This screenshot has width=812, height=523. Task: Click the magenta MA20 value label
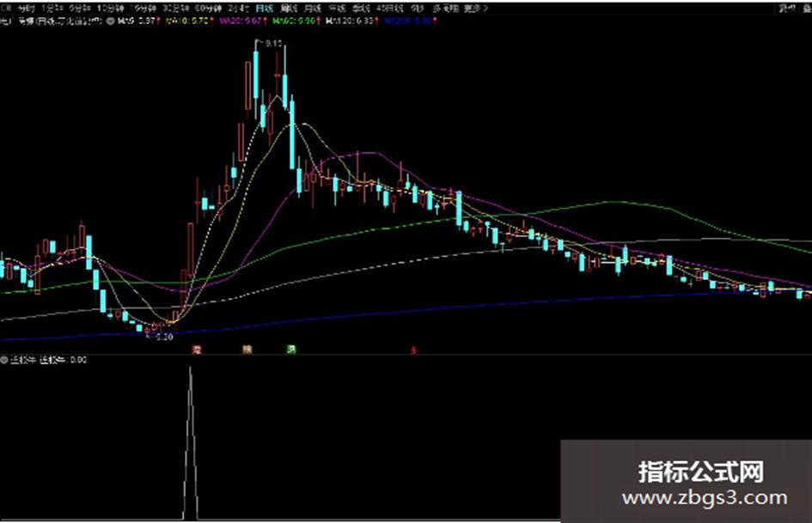(242, 21)
